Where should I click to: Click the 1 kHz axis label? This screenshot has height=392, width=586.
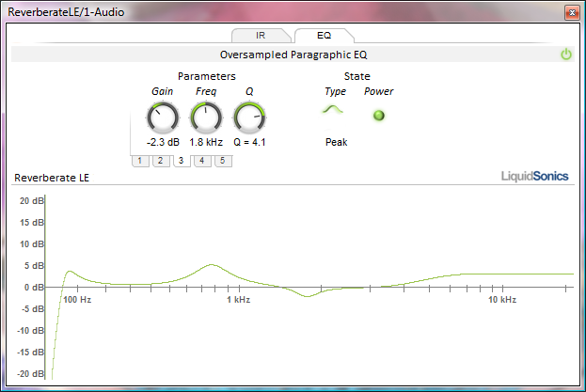238,300
